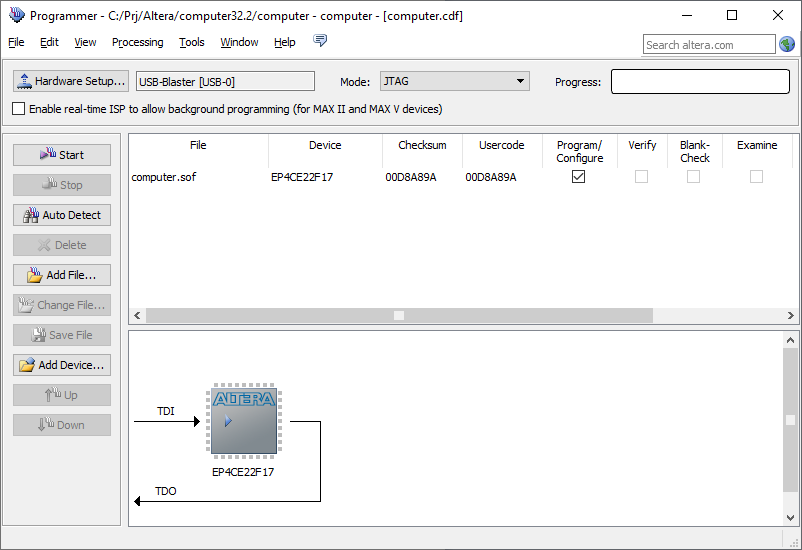The height and width of the screenshot is (550, 802).
Task: Click the Delete button
Action: click(x=62, y=245)
